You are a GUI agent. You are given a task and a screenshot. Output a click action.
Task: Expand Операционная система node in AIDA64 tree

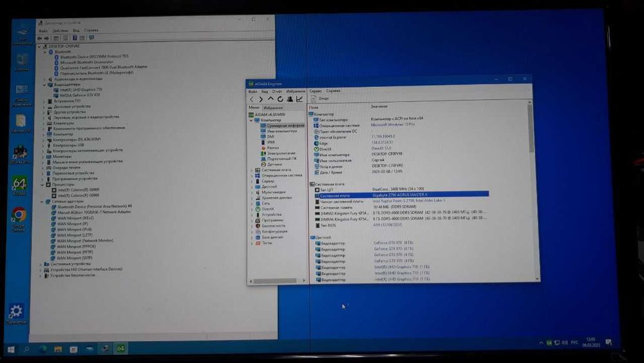252,175
